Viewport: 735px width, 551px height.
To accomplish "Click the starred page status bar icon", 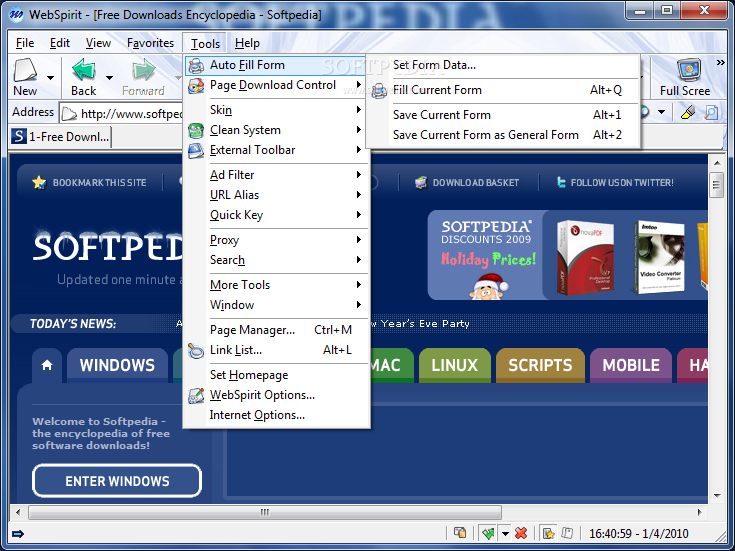I will [x=548, y=533].
